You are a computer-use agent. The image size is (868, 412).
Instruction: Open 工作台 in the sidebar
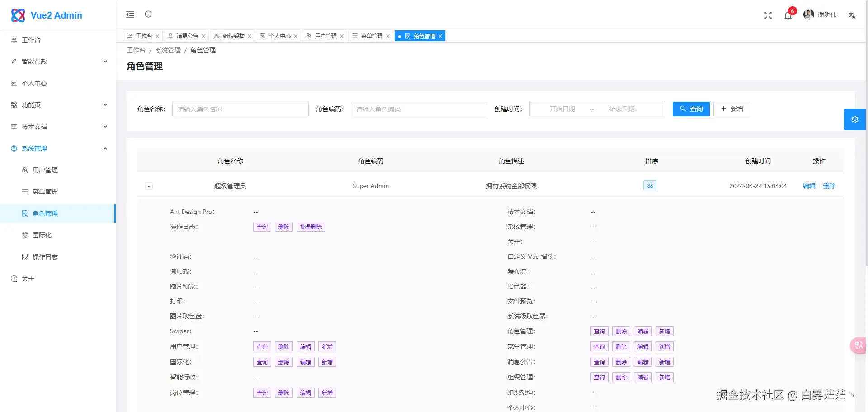pos(58,40)
